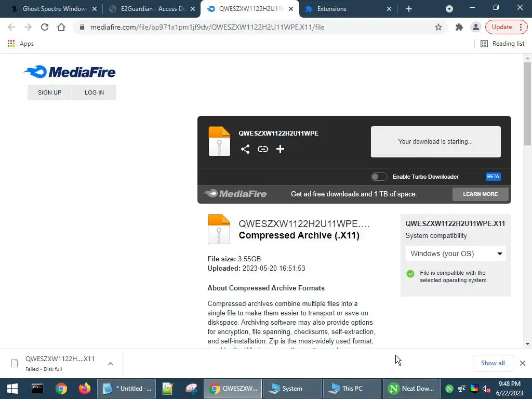Open a new browser tab
Image resolution: width=532 pixels, height=399 pixels.
(409, 9)
